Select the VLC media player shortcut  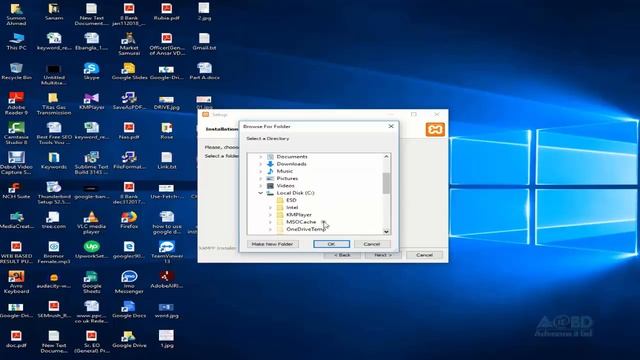tap(91, 223)
